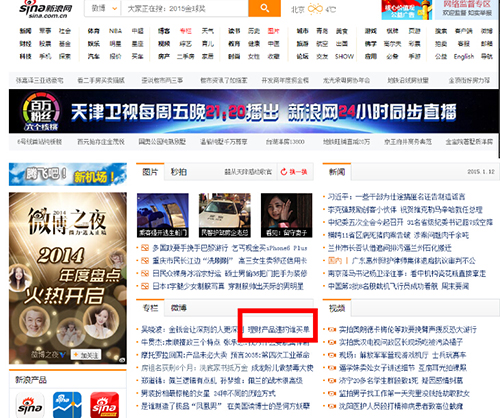
Task: Click the video icon beside 解放军军营 headline
Action: point(332,355)
